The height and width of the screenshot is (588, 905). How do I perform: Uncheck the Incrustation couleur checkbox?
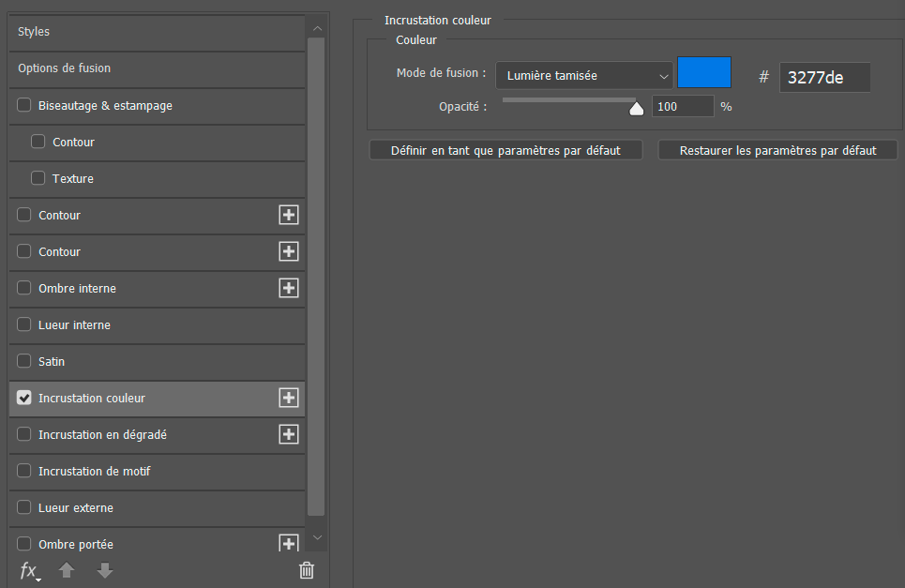click(x=24, y=399)
